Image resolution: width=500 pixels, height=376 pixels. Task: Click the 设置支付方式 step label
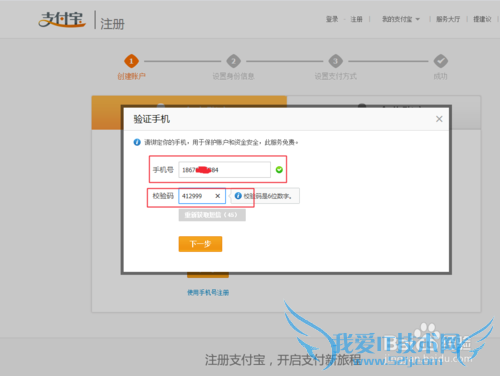(336, 76)
